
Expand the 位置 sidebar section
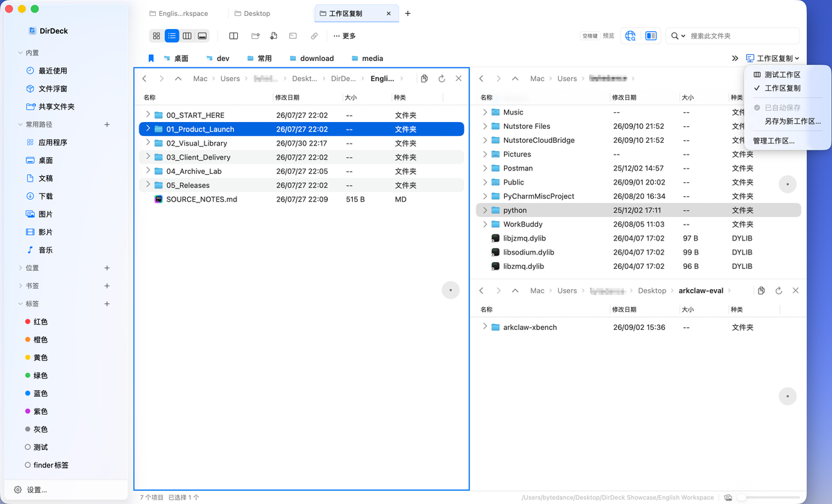pos(20,268)
